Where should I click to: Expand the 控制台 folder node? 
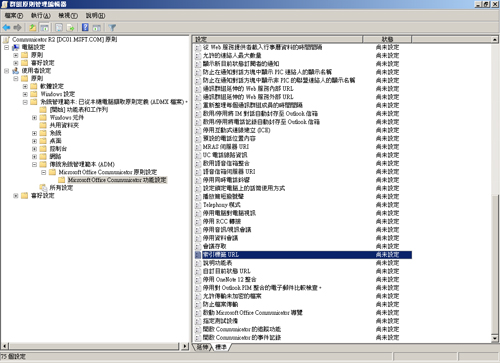[x=34, y=149]
